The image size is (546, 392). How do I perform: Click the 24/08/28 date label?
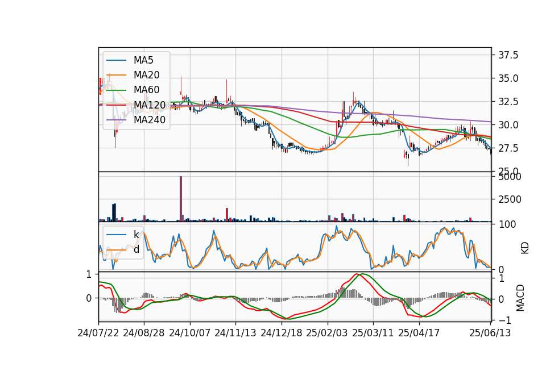pos(144,333)
